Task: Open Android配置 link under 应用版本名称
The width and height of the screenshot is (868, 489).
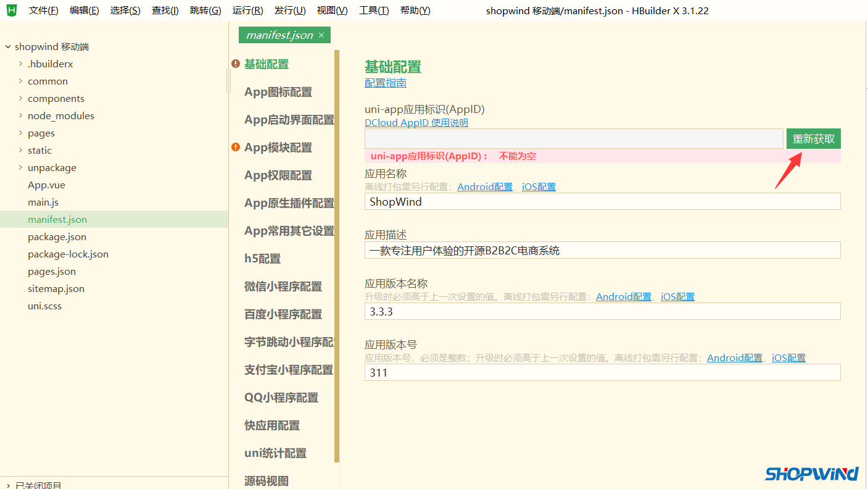Action: click(x=624, y=296)
